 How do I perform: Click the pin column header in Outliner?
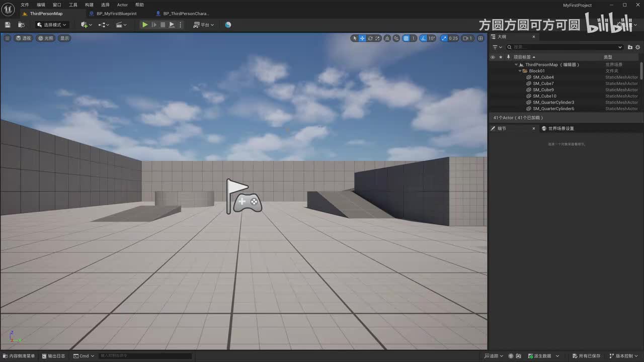click(x=509, y=57)
